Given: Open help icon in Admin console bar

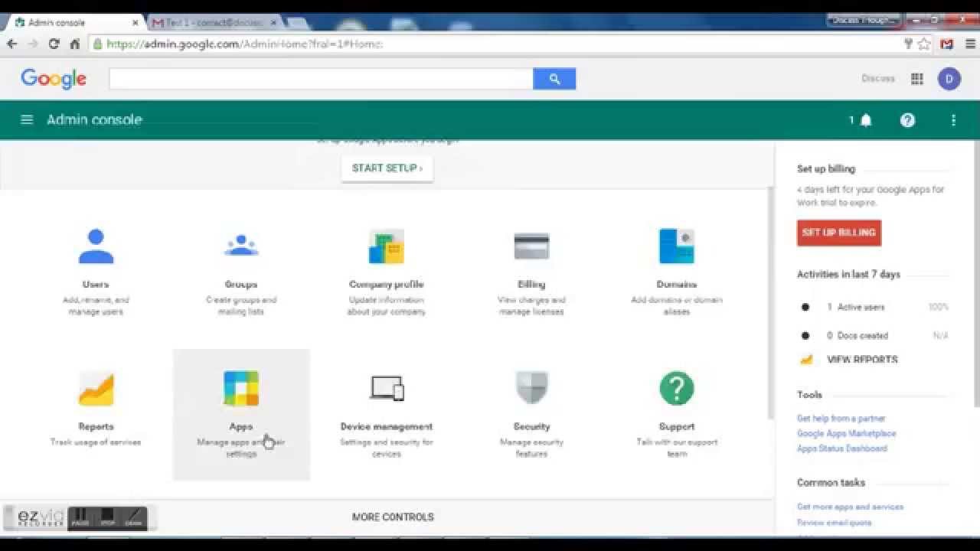Looking at the screenshot, I should click(x=907, y=120).
